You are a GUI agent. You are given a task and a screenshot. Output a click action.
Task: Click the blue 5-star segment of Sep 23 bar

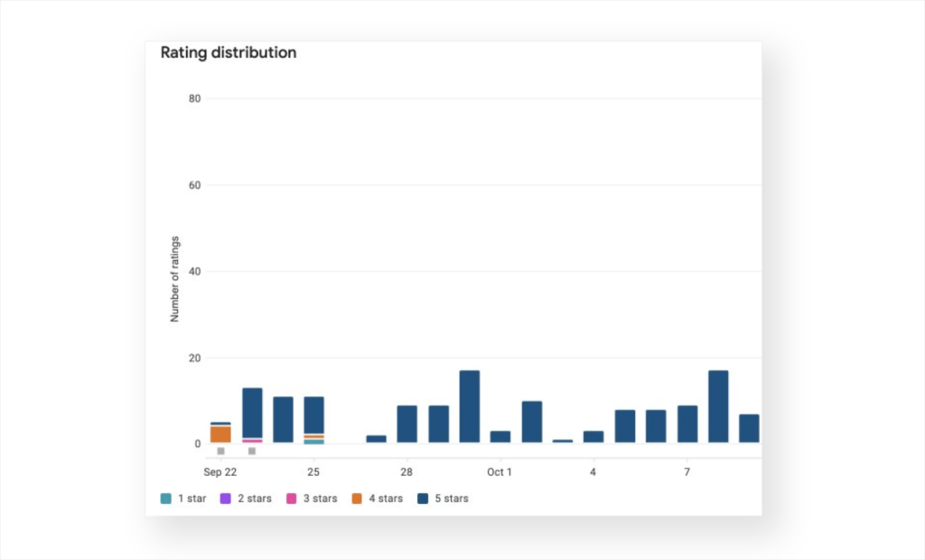[x=253, y=413]
